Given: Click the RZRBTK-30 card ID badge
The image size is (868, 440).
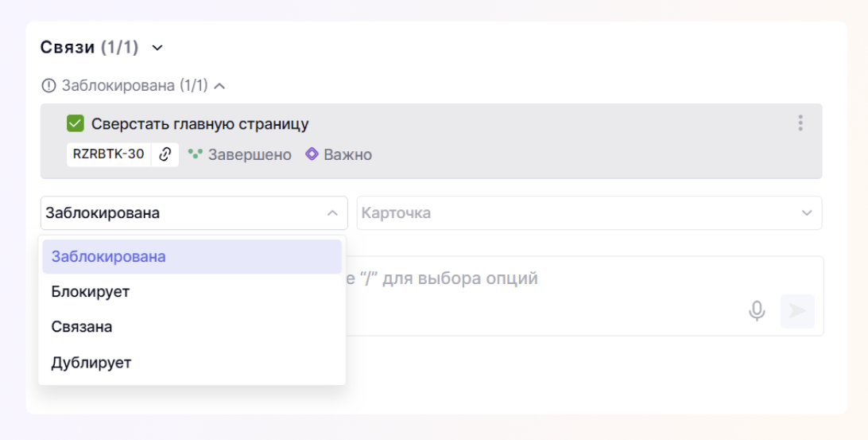Looking at the screenshot, I should pos(108,154).
